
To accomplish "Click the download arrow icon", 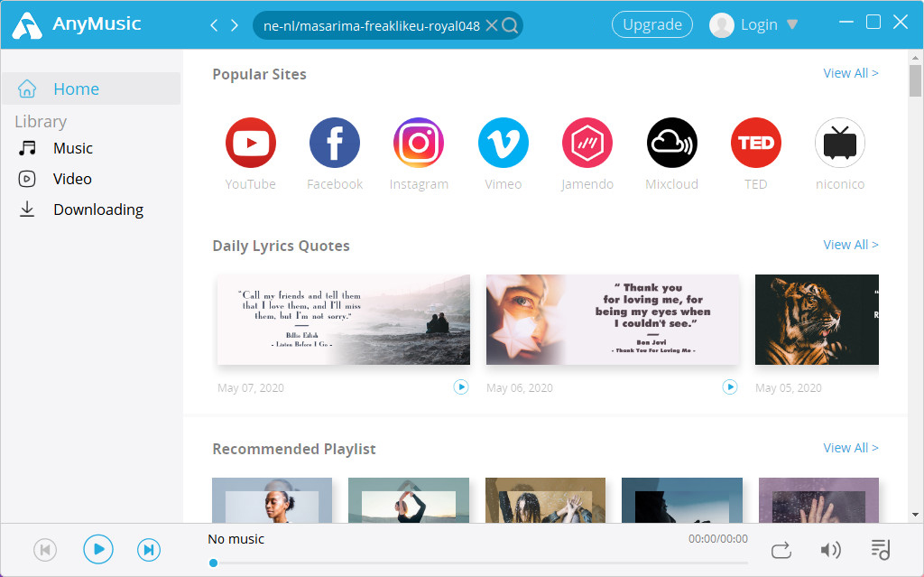I will tap(27, 209).
